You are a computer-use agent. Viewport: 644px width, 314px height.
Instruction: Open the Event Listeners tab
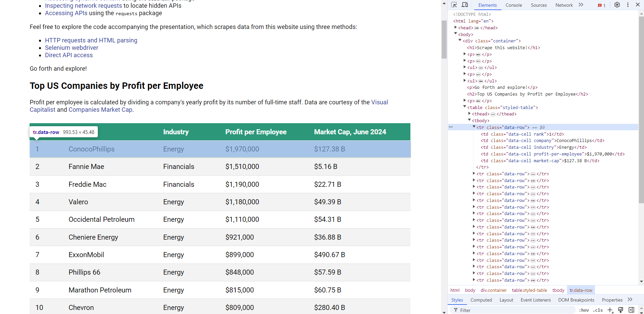[x=536, y=300]
